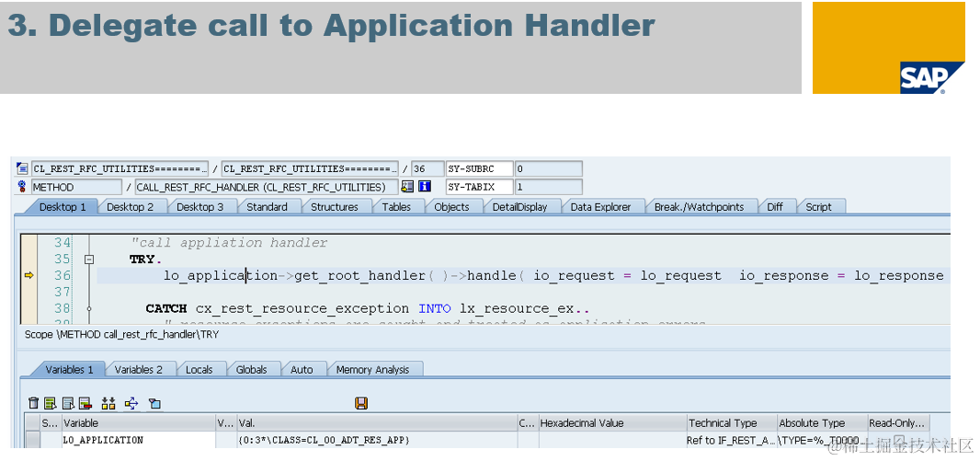Click the delete row icon with red bar

[x=85, y=403]
